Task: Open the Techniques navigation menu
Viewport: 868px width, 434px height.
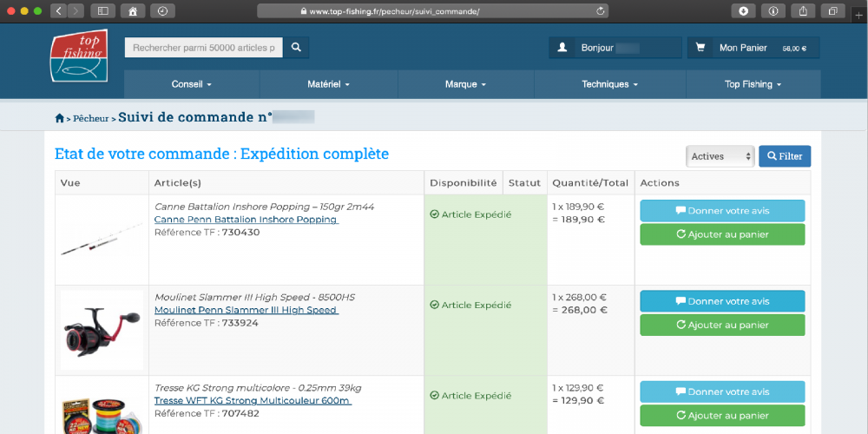Action: 609,84
